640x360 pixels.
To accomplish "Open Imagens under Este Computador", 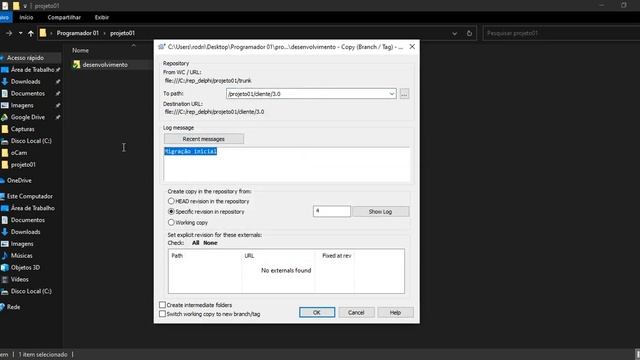I will tap(22, 244).
